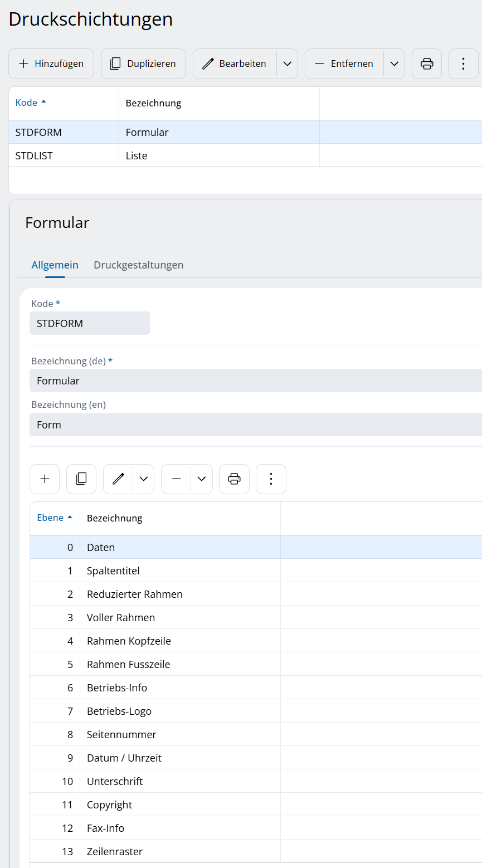Open the top toolbar's three-dot more menu

point(463,64)
